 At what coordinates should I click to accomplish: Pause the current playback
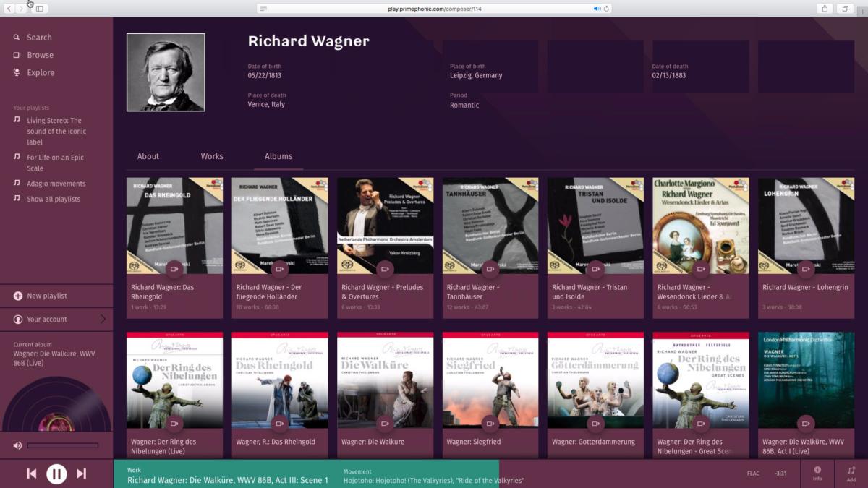click(x=56, y=474)
